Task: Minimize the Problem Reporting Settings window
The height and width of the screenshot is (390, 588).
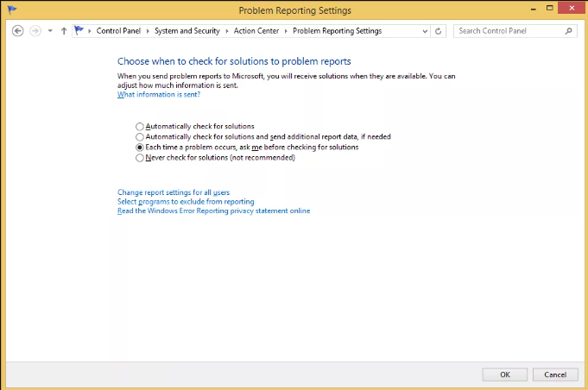Action: coord(534,9)
